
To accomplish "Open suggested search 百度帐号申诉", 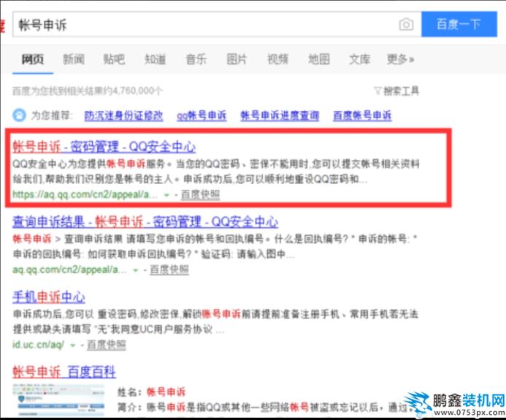I will (362, 115).
